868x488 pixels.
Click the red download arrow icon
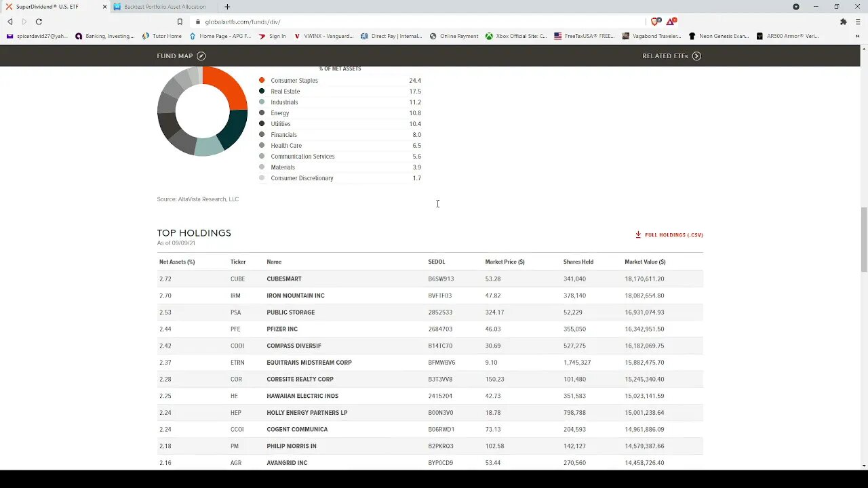(638, 235)
